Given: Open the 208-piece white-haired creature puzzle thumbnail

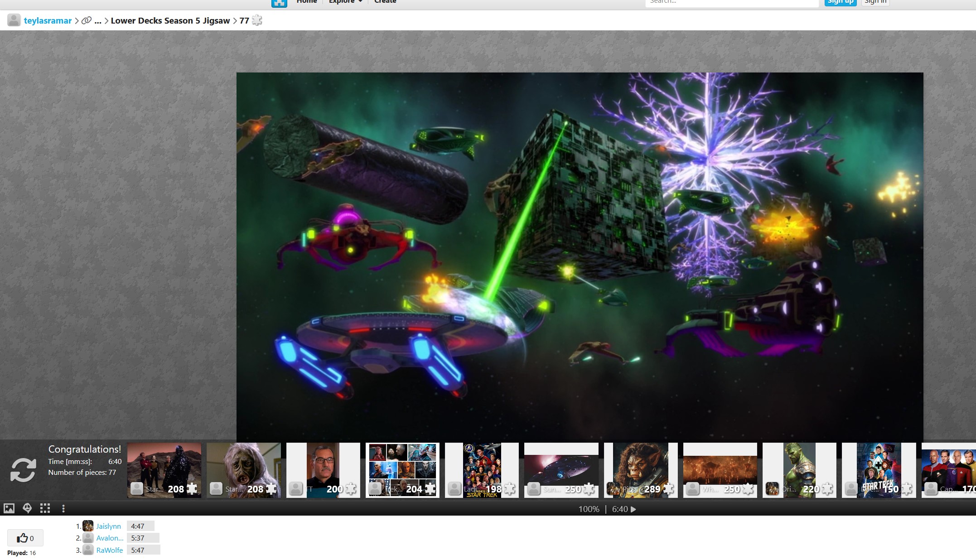Looking at the screenshot, I should coord(244,470).
